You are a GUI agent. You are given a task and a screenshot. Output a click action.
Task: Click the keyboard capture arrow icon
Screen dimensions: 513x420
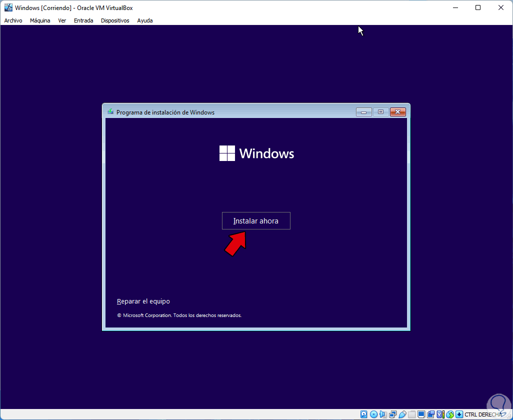pyautogui.click(x=459, y=414)
